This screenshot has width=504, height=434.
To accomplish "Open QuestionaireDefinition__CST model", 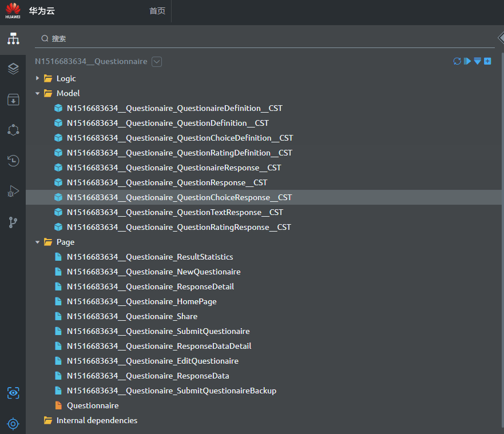I will (174, 108).
